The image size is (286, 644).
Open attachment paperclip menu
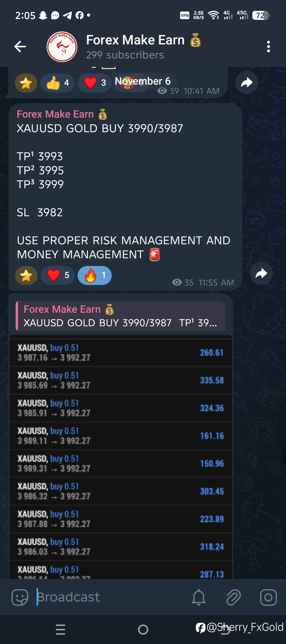234,597
